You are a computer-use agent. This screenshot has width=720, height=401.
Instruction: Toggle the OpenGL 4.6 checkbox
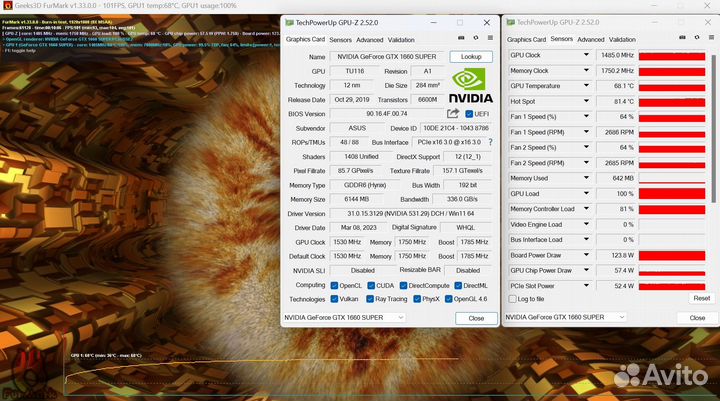click(449, 299)
